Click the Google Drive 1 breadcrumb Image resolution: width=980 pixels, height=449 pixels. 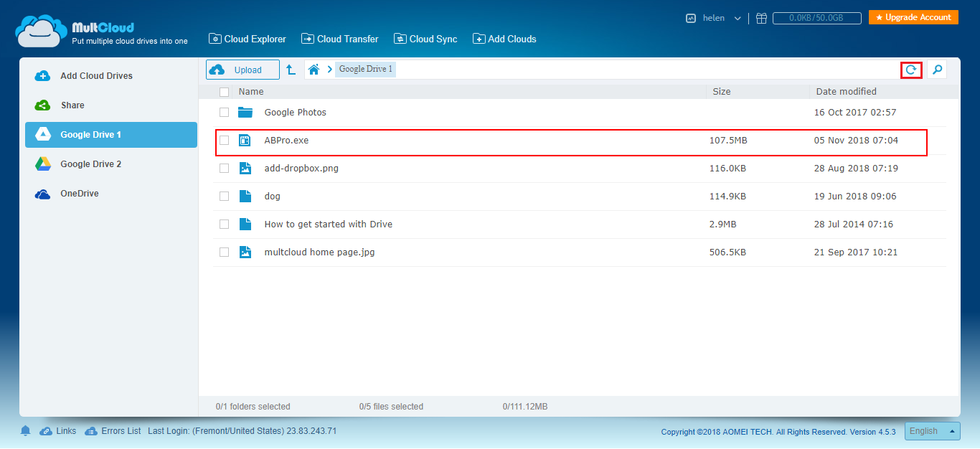[x=365, y=70]
